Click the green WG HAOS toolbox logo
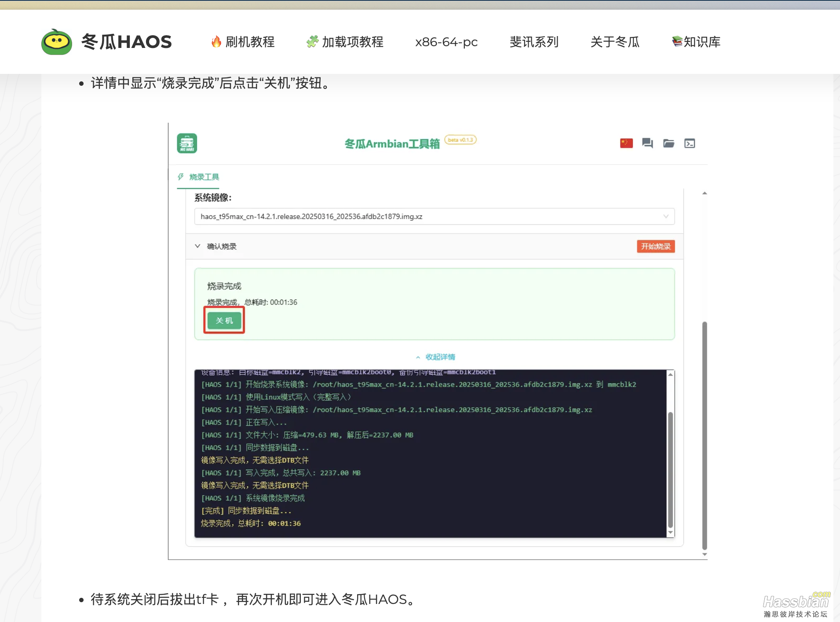 tap(186, 143)
